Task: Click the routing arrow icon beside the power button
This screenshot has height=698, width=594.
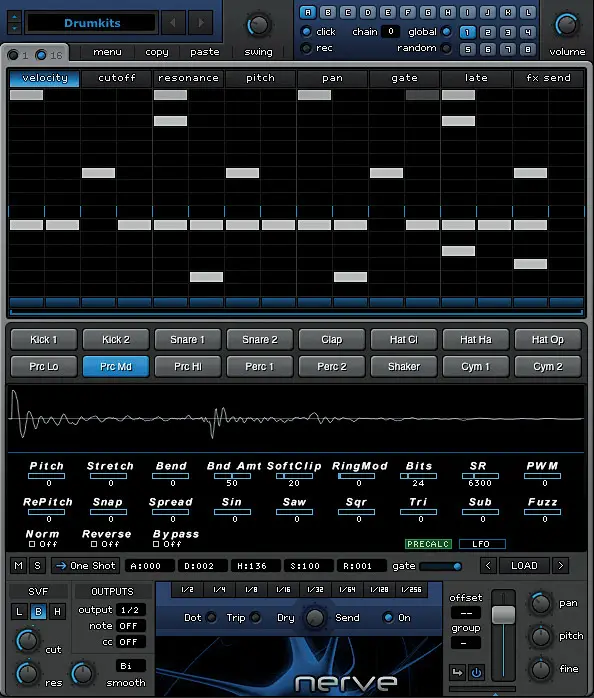Action: (457, 672)
